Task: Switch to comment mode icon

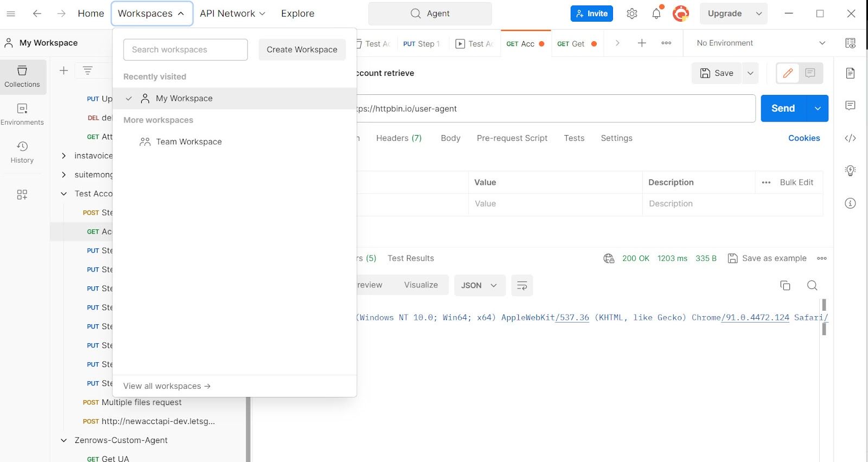Action: [x=810, y=73]
